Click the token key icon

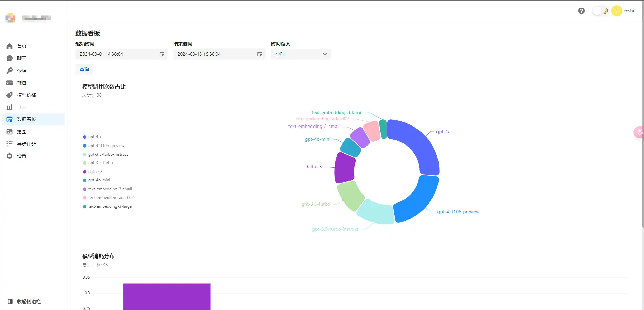click(x=10, y=71)
